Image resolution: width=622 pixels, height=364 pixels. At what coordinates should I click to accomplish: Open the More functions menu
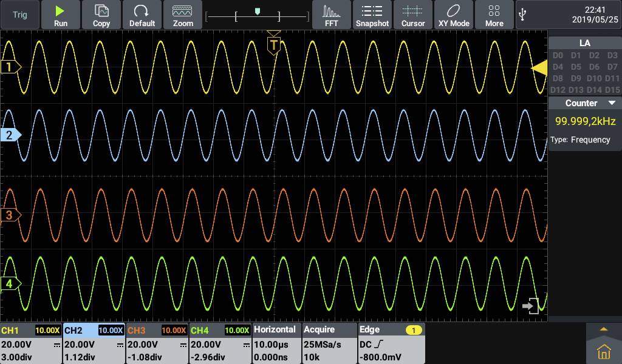point(494,15)
